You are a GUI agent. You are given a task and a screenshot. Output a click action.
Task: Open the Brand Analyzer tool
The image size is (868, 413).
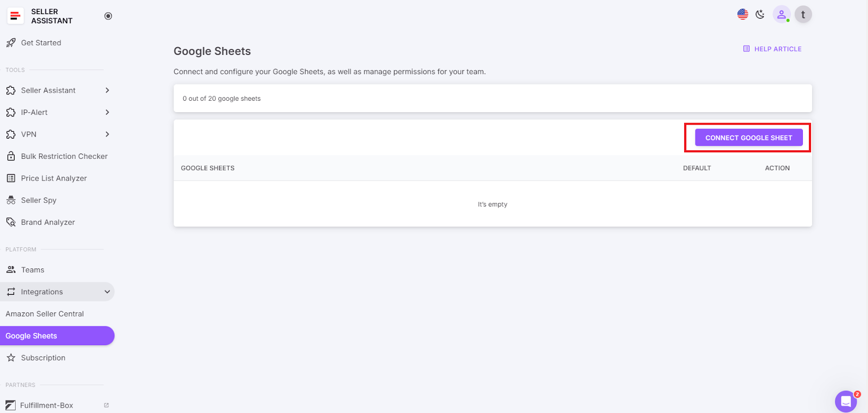(x=48, y=222)
